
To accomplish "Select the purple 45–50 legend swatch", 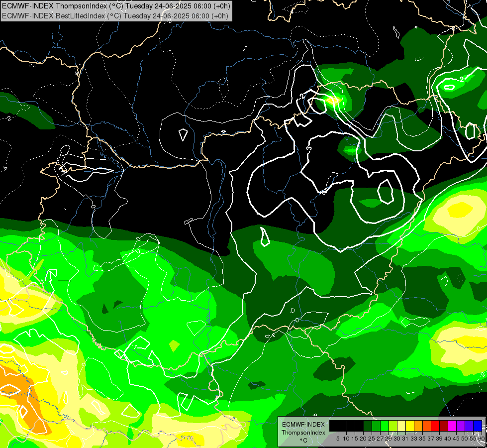I will [x=461, y=426].
